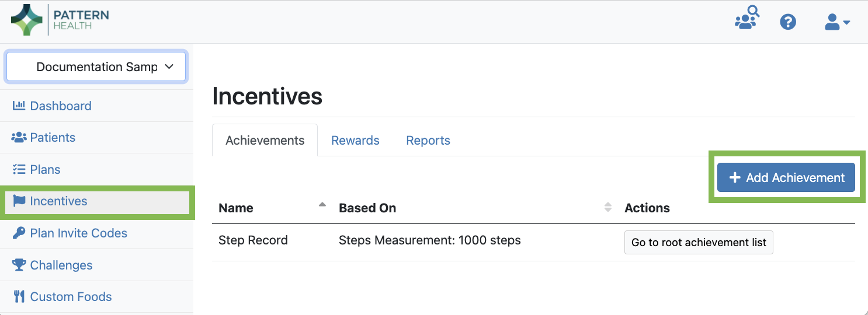Click the Patients group icon
The image size is (868, 315).
point(19,138)
